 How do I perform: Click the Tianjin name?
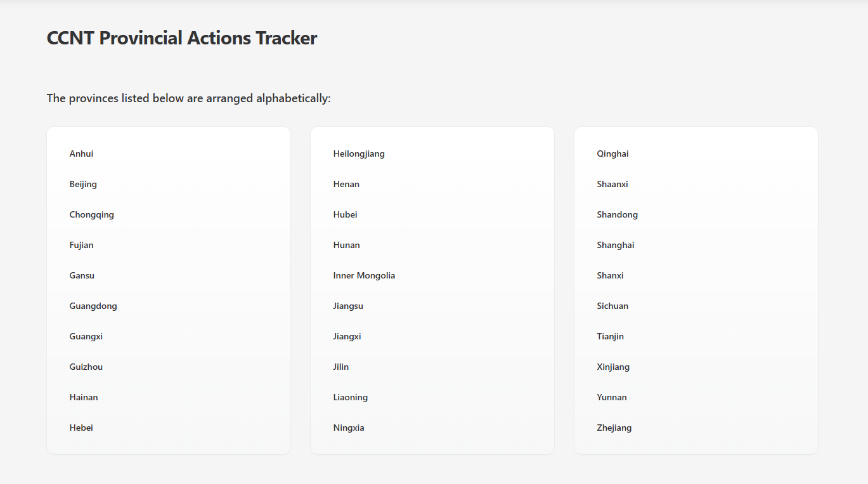[x=611, y=336]
